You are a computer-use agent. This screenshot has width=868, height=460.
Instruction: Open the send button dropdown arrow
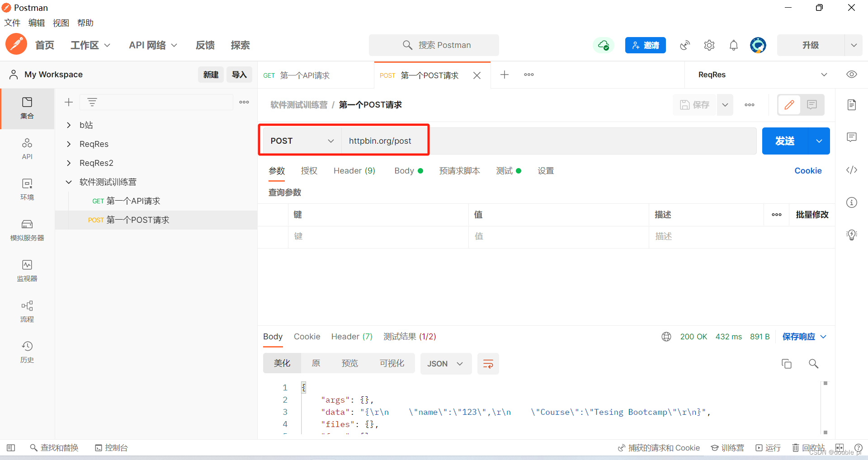coord(819,141)
